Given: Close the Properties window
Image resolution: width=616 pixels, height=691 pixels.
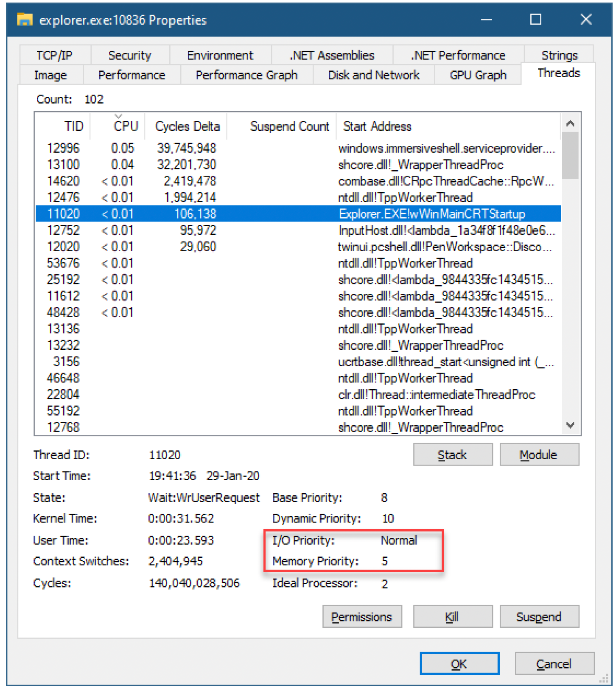Looking at the screenshot, I should point(586,20).
